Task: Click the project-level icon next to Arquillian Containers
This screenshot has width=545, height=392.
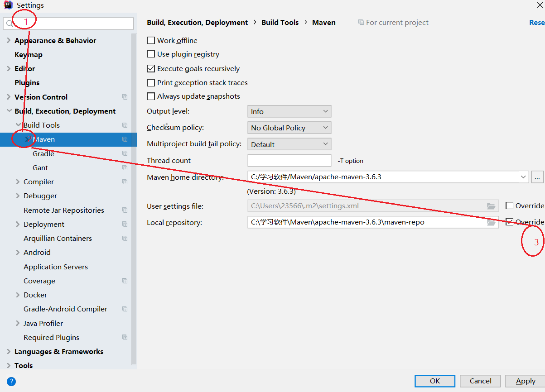Action: tap(125, 238)
